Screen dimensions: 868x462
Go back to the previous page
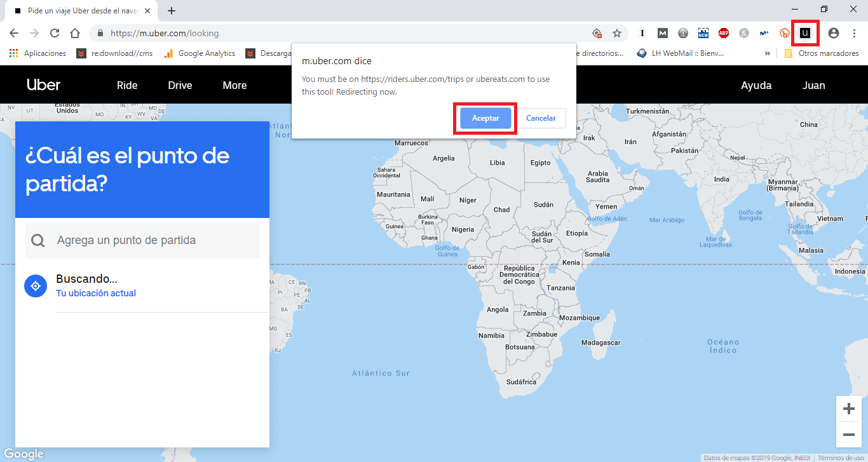14,33
